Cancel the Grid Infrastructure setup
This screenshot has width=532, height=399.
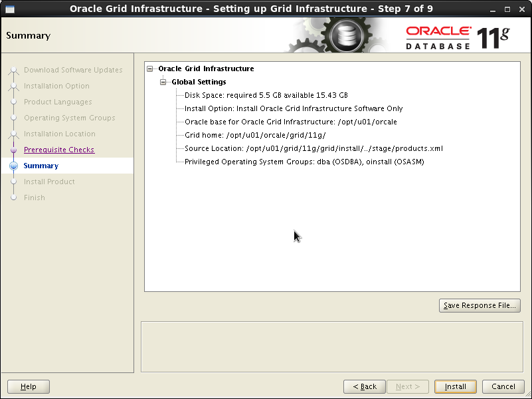point(503,386)
